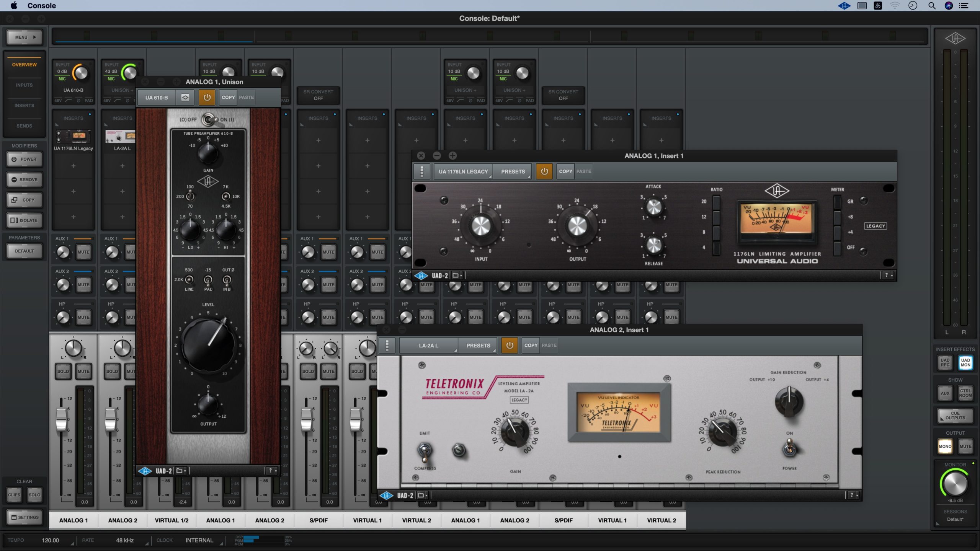Clear all SOLO states

[x=34, y=495]
